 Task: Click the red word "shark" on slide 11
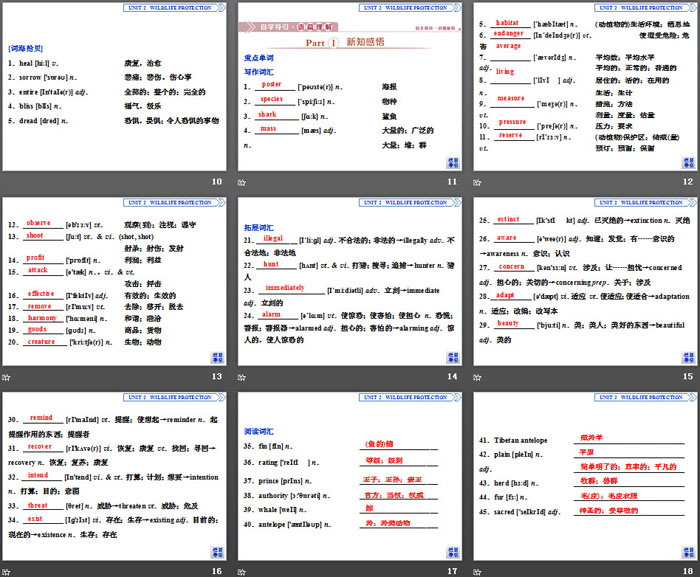(x=267, y=114)
